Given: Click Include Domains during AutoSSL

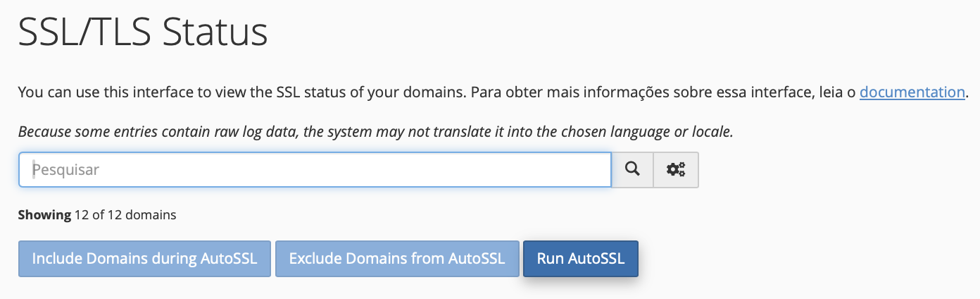Looking at the screenshot, I should click(x=144, y=258).
